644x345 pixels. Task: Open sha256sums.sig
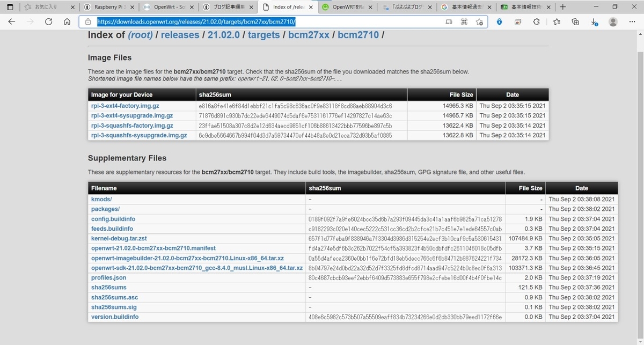pos(114,307)
